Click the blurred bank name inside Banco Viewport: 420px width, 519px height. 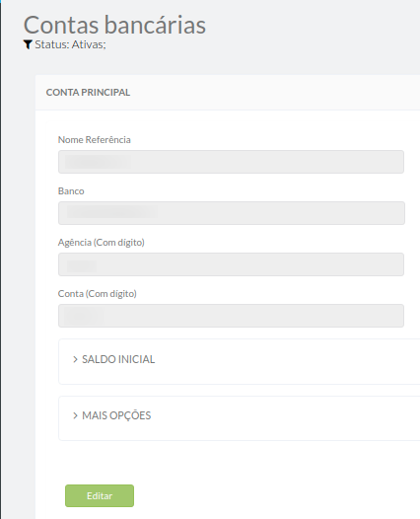coord(111,212)
